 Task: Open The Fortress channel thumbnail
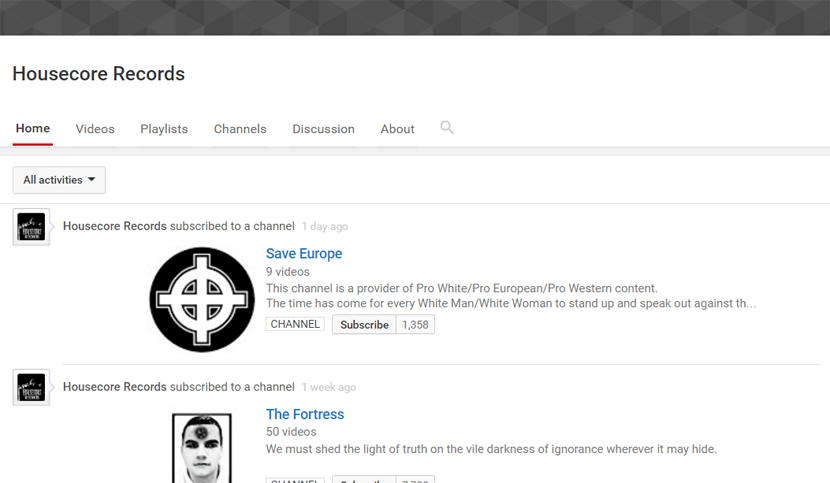[x=202, y=448]
